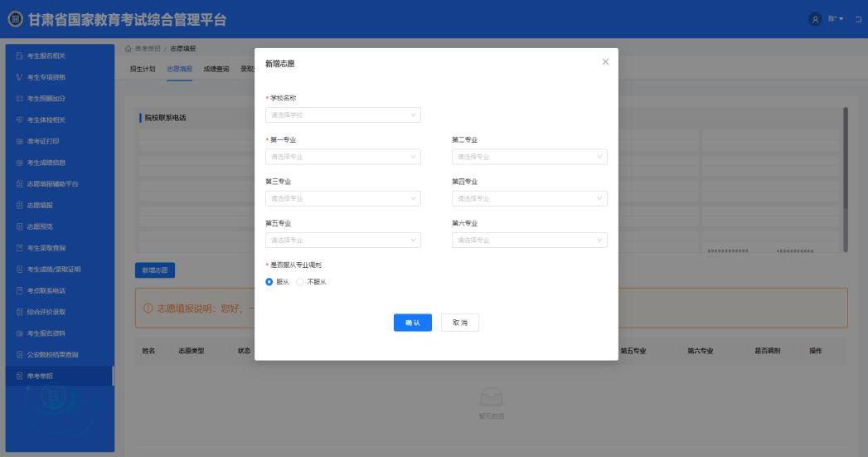Open the 第一专业 major dropdown

pyautogui.click(x=342, y=157)
